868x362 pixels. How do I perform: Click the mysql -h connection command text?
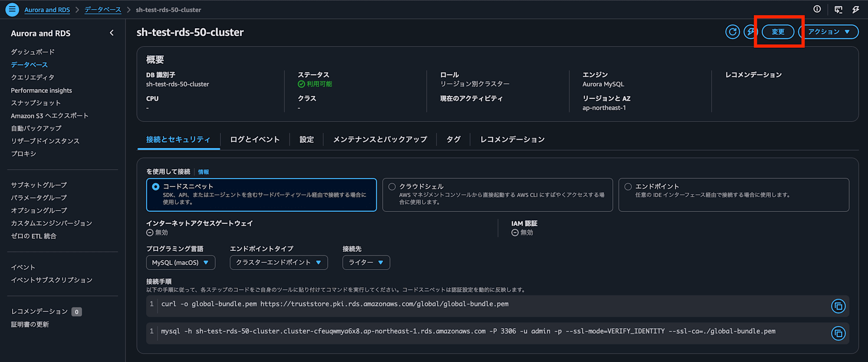[x=468, y=331]
